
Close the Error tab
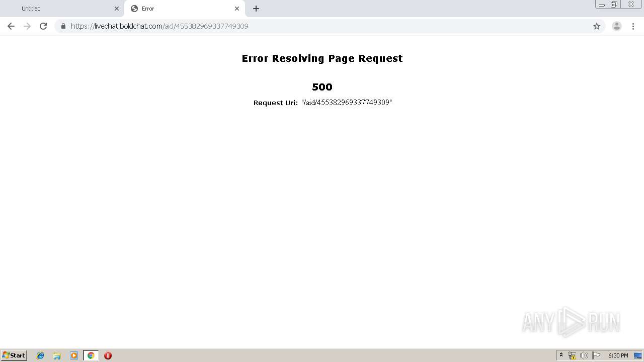[x=237, y=9]
